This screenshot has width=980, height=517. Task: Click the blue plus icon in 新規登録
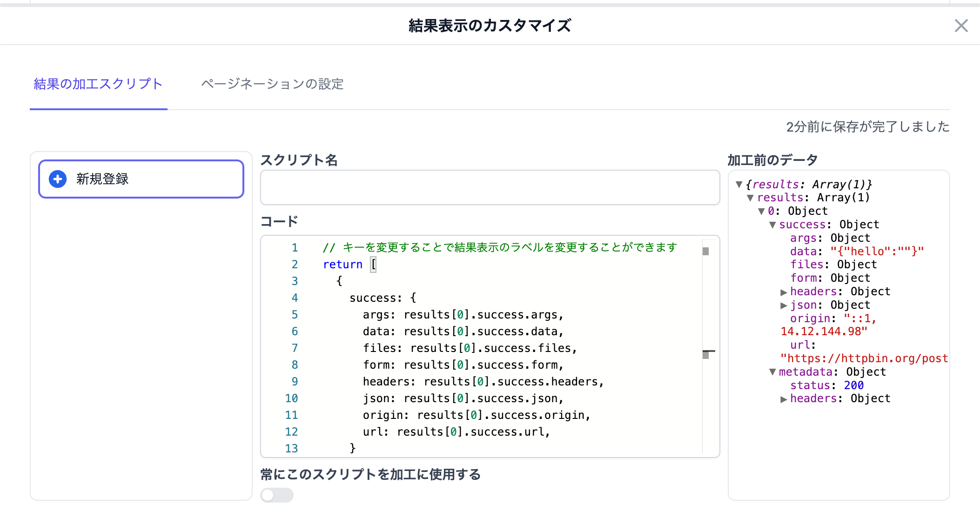pos(58,179)
